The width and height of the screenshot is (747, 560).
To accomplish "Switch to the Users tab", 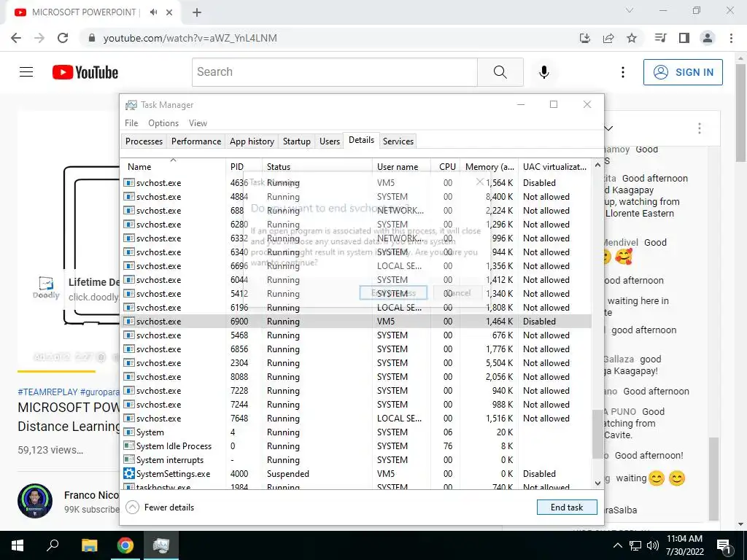I will (330, 141).
